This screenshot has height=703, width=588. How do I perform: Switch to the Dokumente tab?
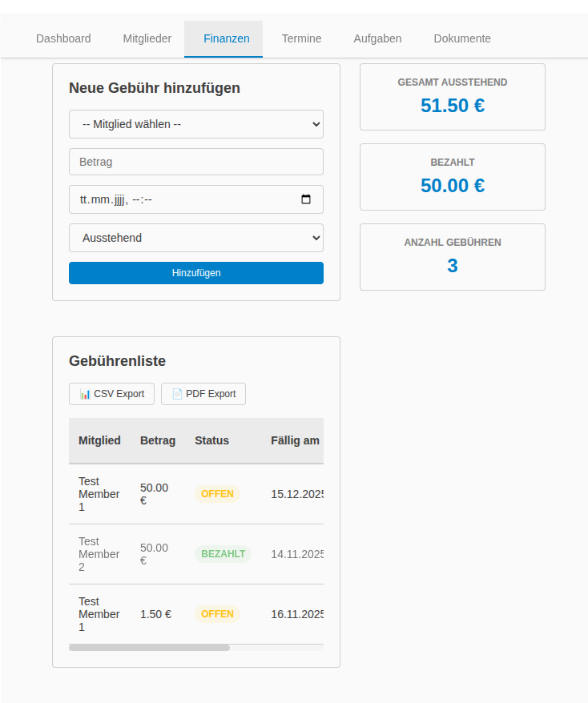pos(462,38)
